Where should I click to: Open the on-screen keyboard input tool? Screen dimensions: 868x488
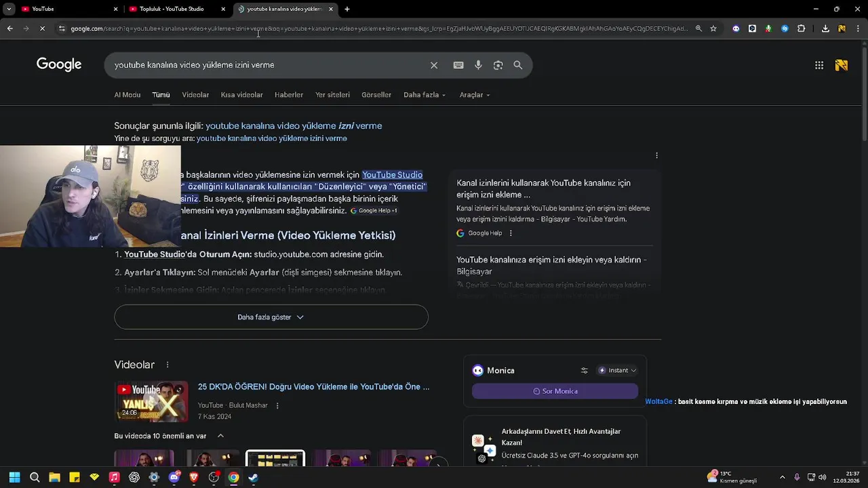458,65
